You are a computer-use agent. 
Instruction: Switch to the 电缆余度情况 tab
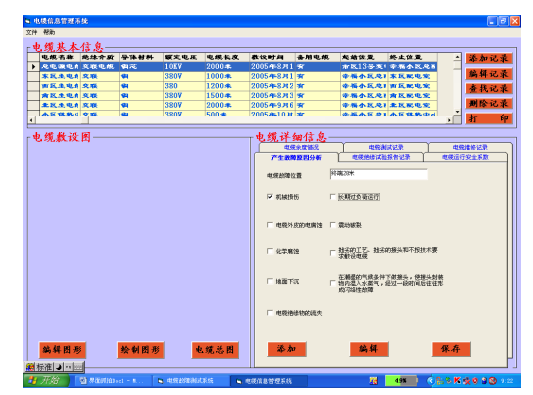tap(301, 147)
